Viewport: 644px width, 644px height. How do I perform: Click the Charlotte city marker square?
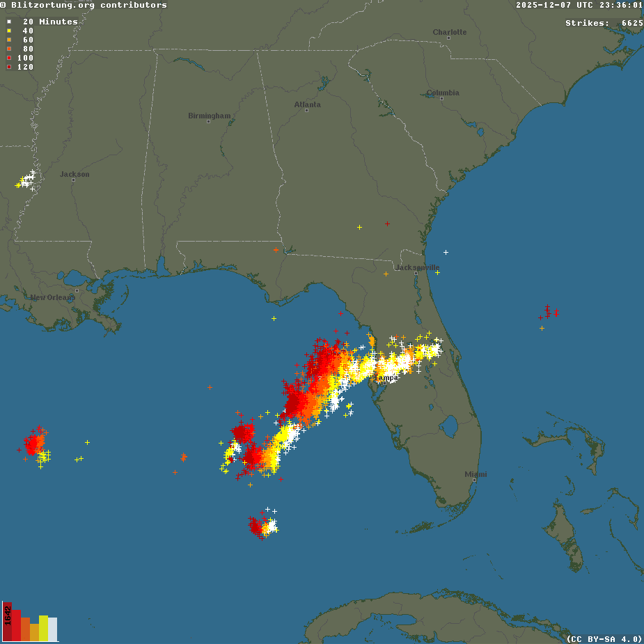[x=449, y=38]
